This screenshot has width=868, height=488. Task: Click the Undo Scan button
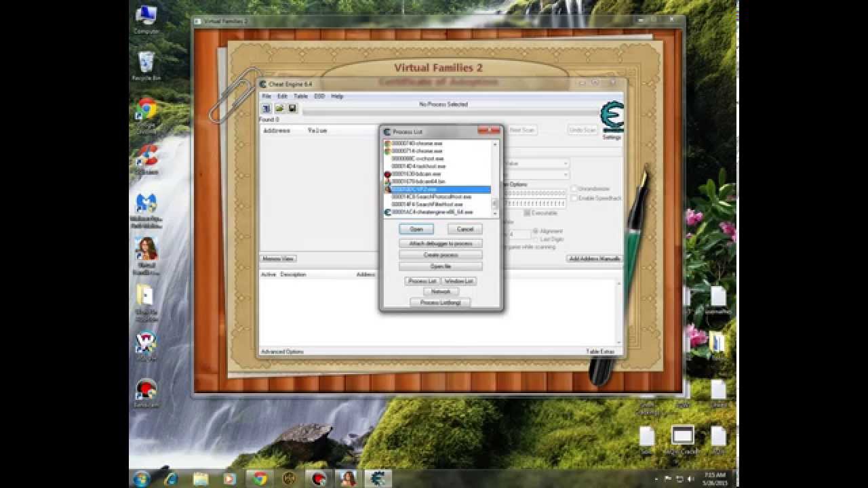583,129
